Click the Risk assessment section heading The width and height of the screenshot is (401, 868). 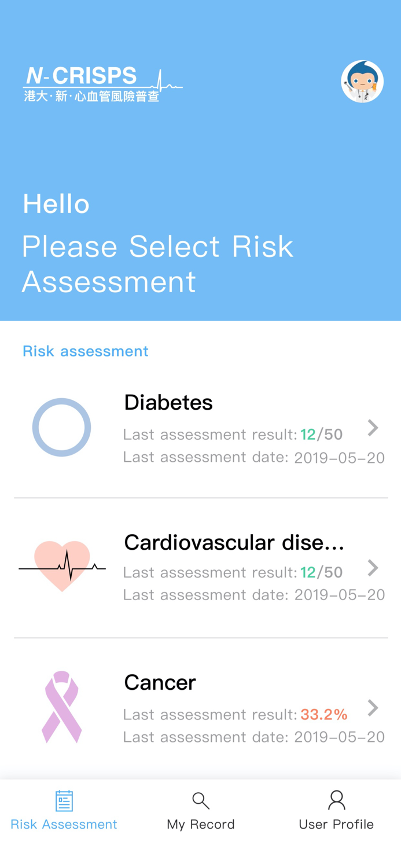click(85, 351)
